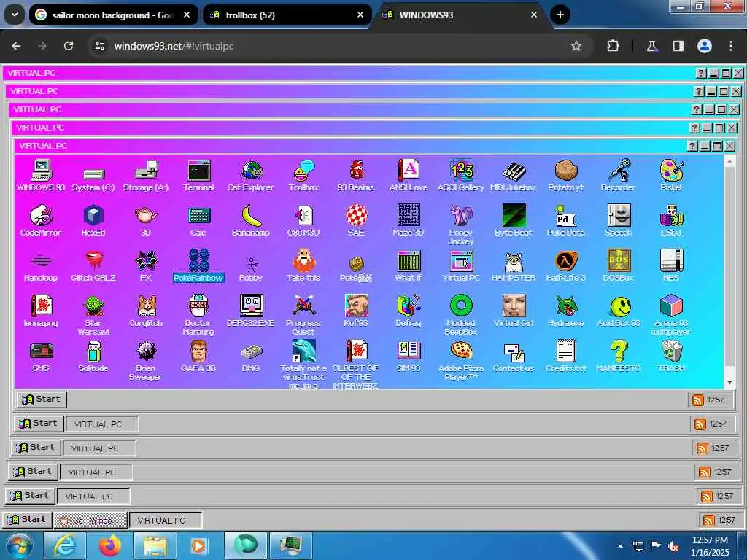Show hidden system tray icons arrow
Screen dimensions: 747x560
pos(620,545)
